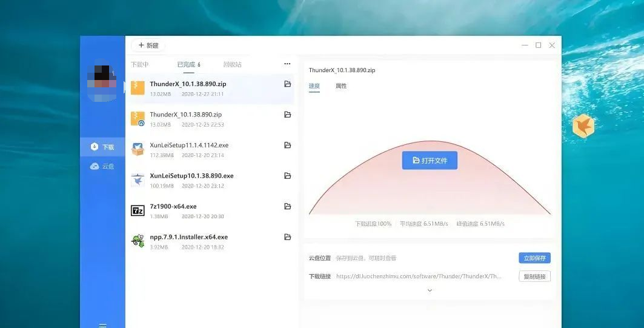644x328 pixels.
Task: Expand details with the down chevron
Action: pyautogui.click(x=430, y=290)
